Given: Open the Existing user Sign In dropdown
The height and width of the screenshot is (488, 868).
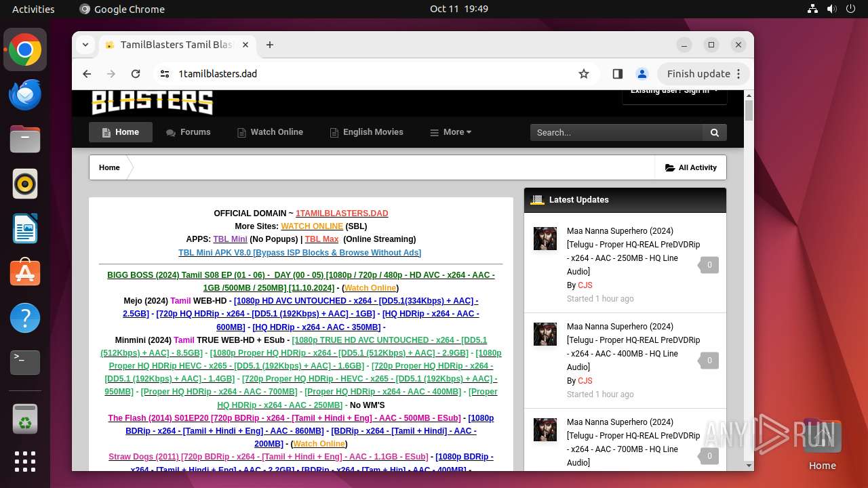Looking at the screenshot, I should pos(674,92).
